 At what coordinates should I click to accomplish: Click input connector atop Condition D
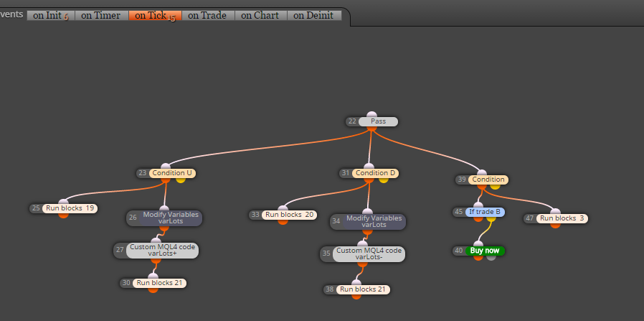click(369, 167)
